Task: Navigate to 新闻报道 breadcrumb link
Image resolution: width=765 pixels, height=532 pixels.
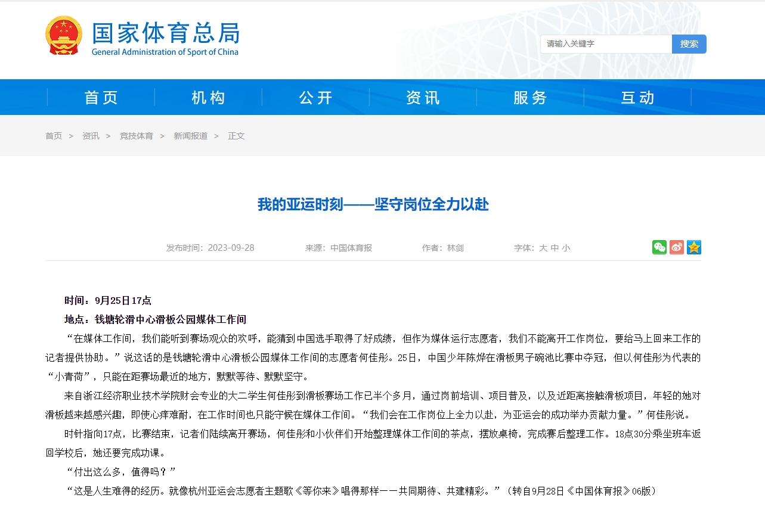Action: pyautogui.click(x=190, y=136)
